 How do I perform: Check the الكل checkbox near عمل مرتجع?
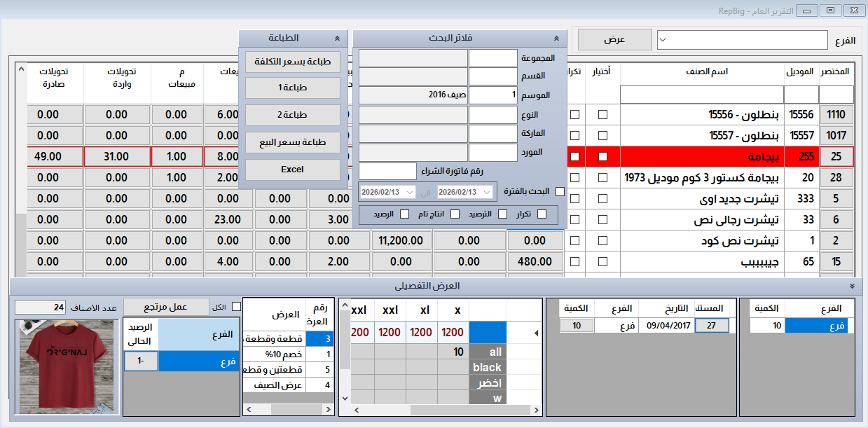236,306
